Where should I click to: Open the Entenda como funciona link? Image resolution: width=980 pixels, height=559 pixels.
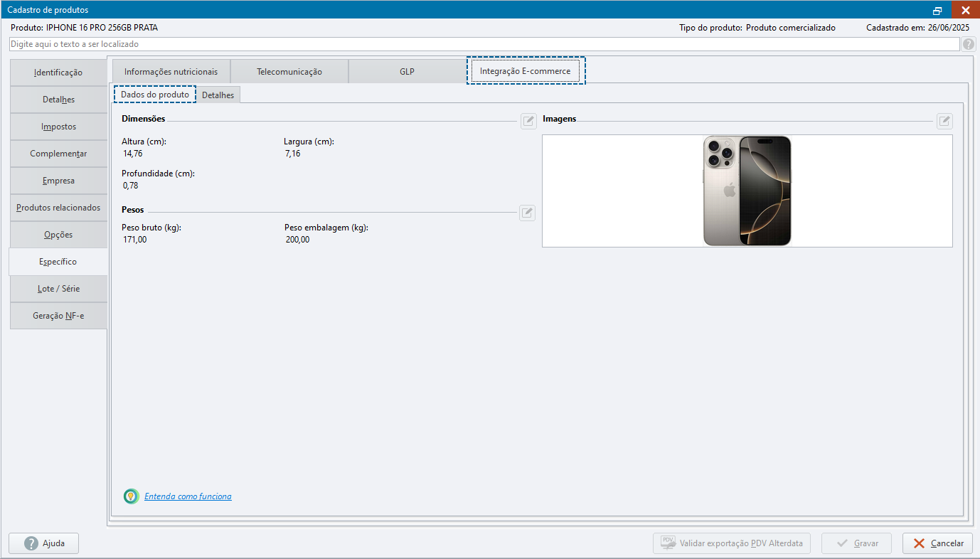coord(188,496)
